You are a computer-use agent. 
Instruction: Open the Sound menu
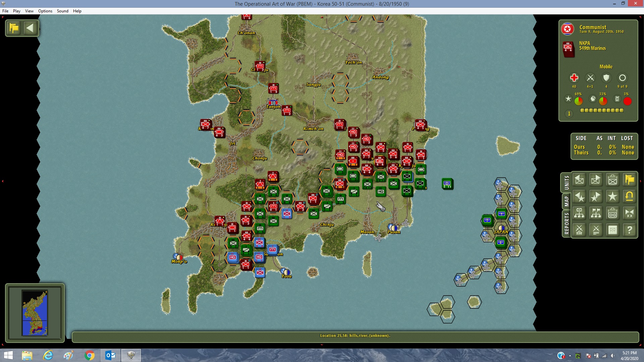(63, 11)
